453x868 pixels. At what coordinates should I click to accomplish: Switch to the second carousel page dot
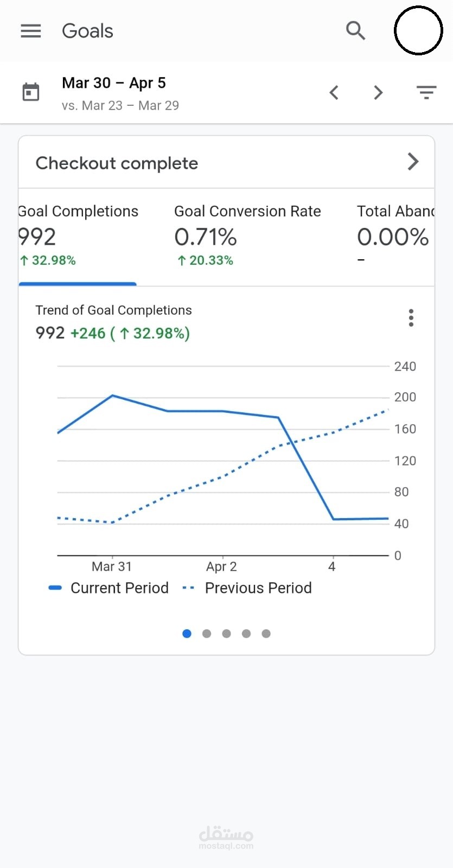click(x=207, y=634)
